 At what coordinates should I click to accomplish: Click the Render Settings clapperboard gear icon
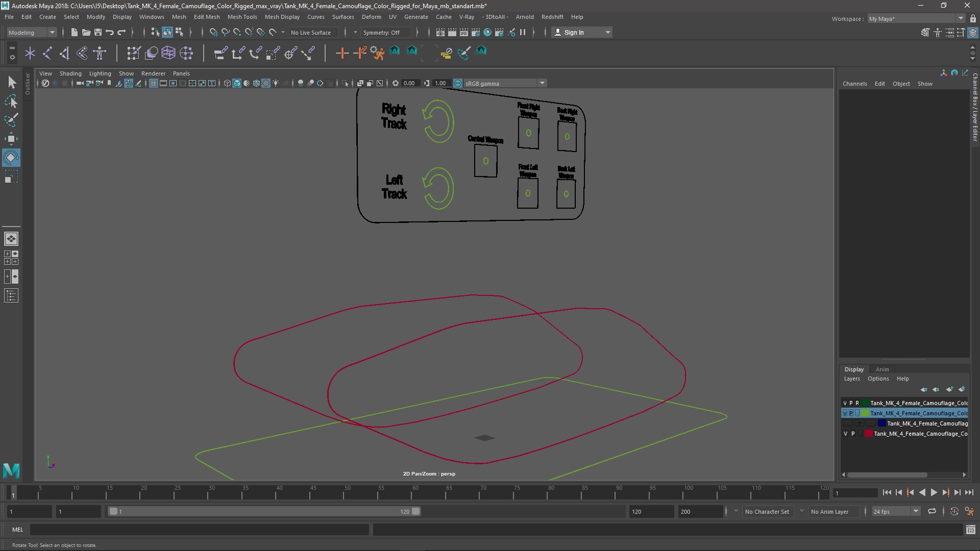[x=475, y=32]
